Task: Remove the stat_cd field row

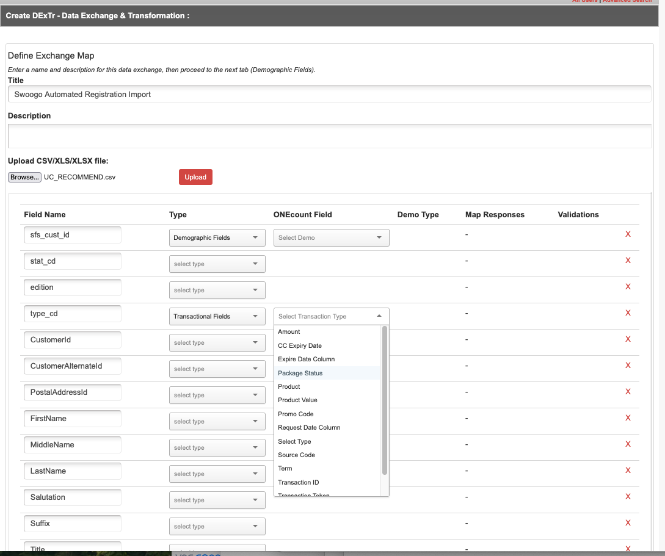Action: tap(628, 260)
